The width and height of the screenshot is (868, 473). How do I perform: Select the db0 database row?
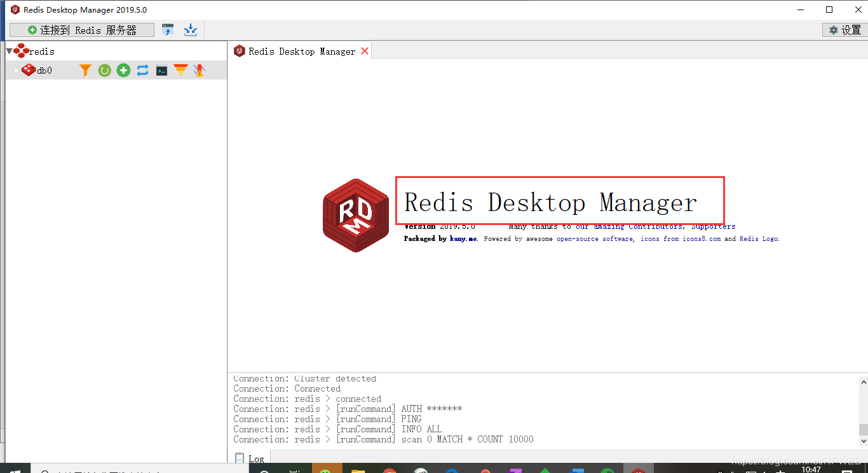(x=116, y=71)
